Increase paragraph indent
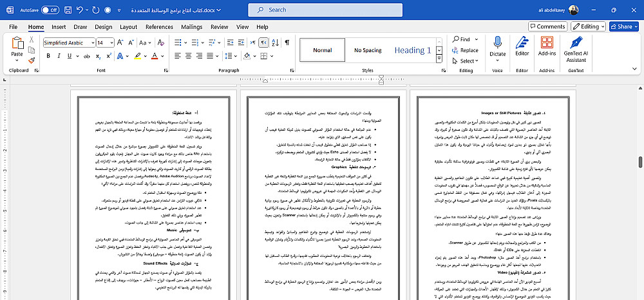The width and height of the screenshot is (644, 300). point(241,42)
